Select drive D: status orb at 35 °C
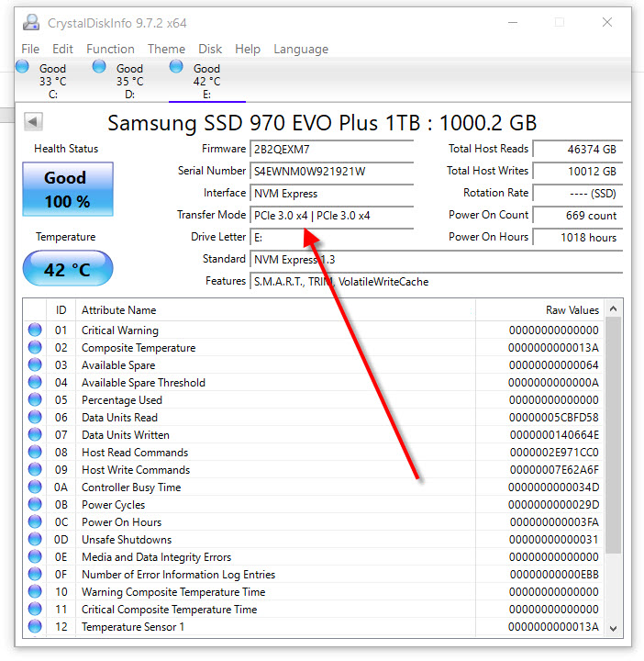This screenshot has width=644, height=661. [100, 66]
